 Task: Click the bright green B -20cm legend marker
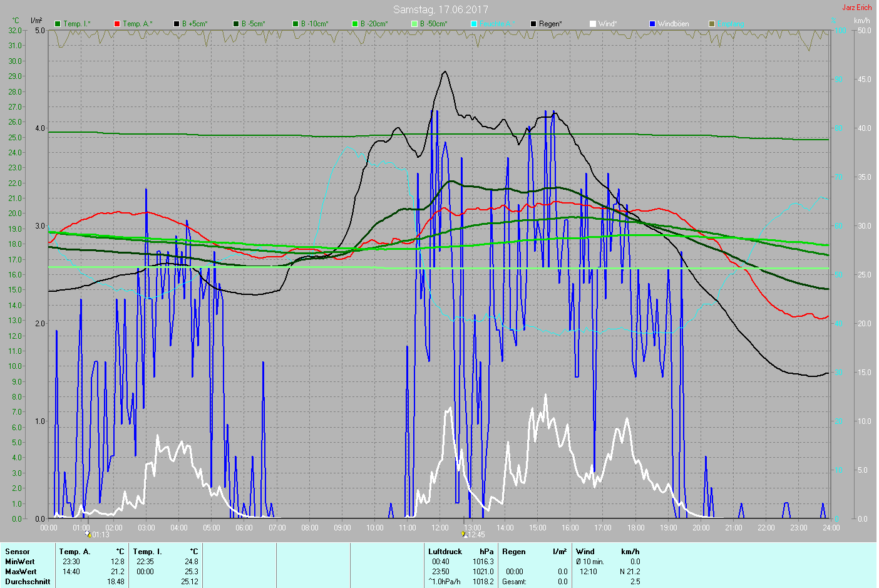[355, 24]
